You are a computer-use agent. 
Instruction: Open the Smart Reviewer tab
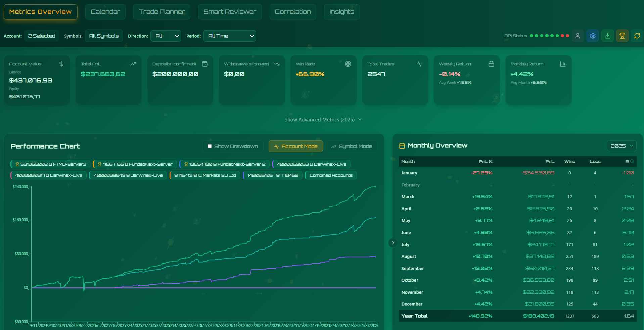[230, 12]
